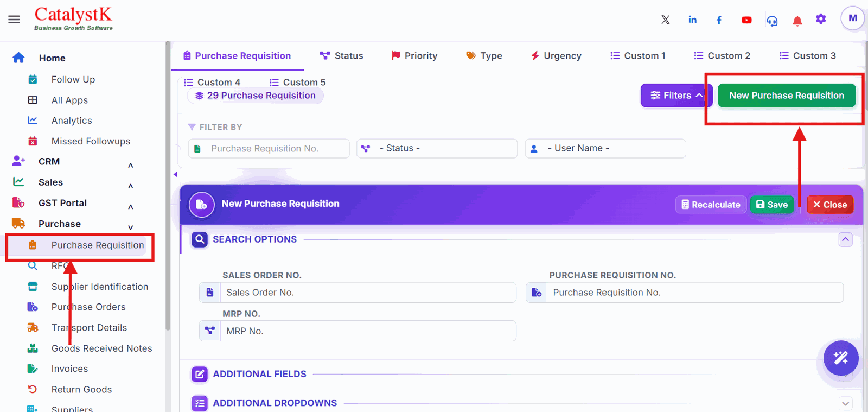This screenshot has width=868, height=412.
Task: Close the New Purchase Requisition form
Action: coord(830,205)
